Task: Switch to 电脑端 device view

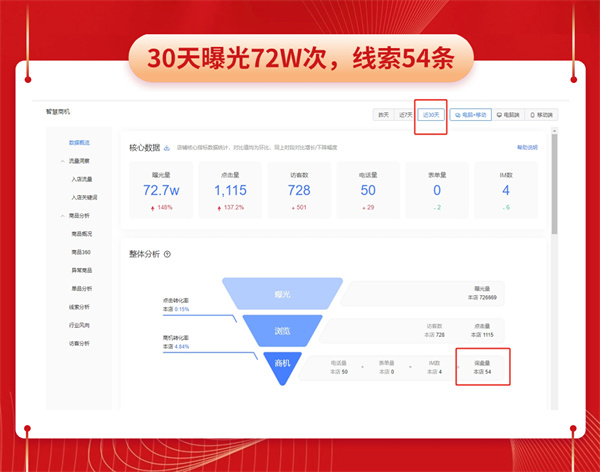Action: [508, 115]
